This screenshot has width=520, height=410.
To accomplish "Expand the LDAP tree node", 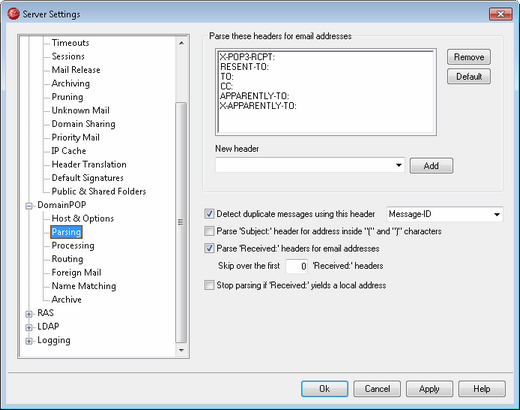I will point(29,327).
